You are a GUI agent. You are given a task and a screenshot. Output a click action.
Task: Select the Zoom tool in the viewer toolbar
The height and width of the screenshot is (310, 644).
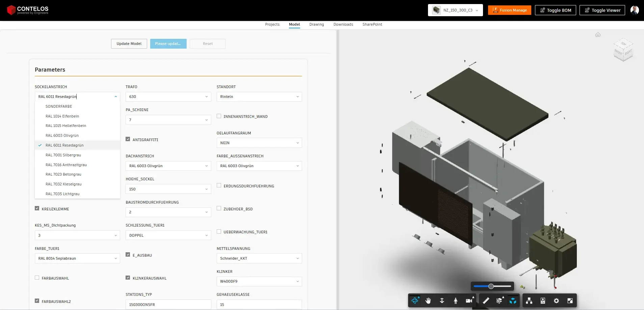click(442, 301)
